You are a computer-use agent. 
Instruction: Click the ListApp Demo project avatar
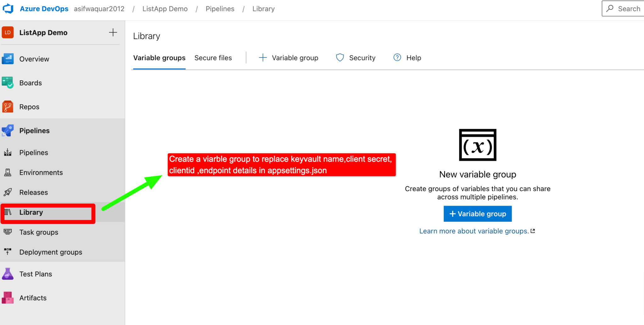click(8, 32)
